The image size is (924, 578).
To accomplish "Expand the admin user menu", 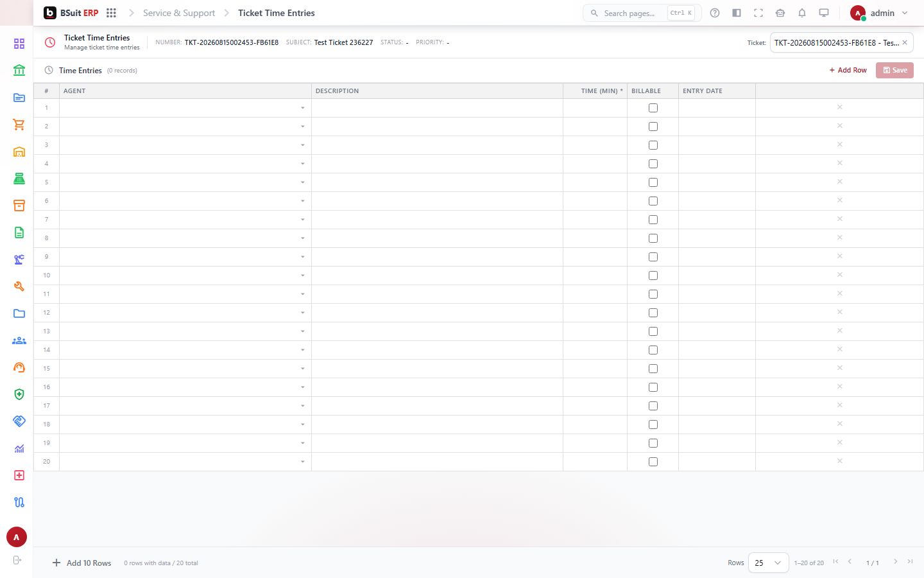I will tap(880, 13).
